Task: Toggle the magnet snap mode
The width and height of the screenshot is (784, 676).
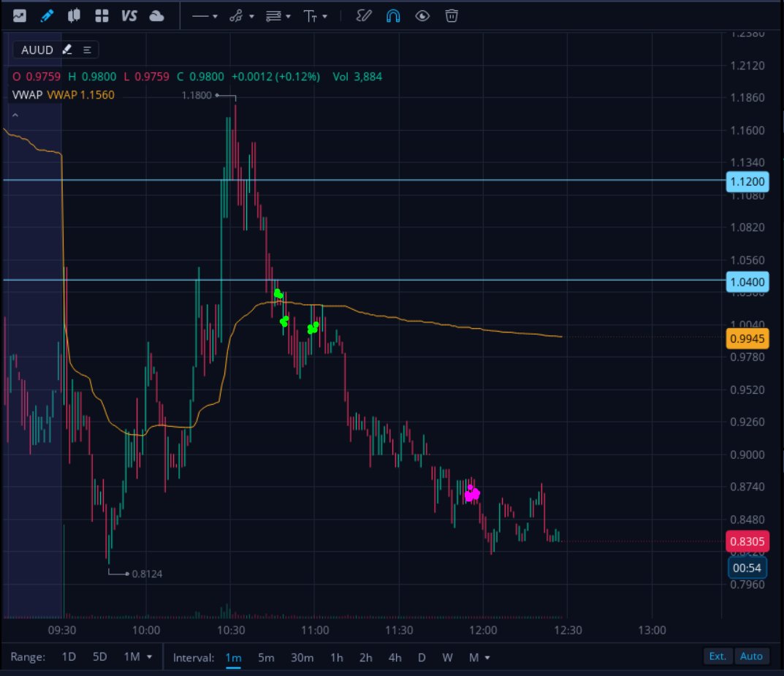Action: 393,16
